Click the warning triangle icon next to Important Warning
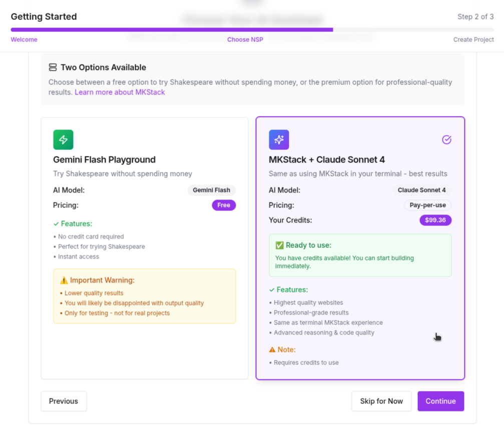This screenshot has height=425, width=504. click(x=64, y=280)
